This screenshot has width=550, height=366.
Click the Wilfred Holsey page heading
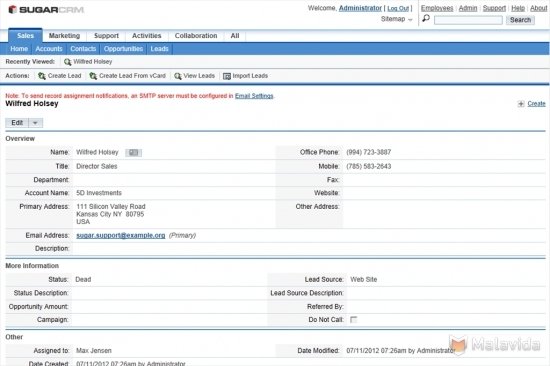[32, 104]
